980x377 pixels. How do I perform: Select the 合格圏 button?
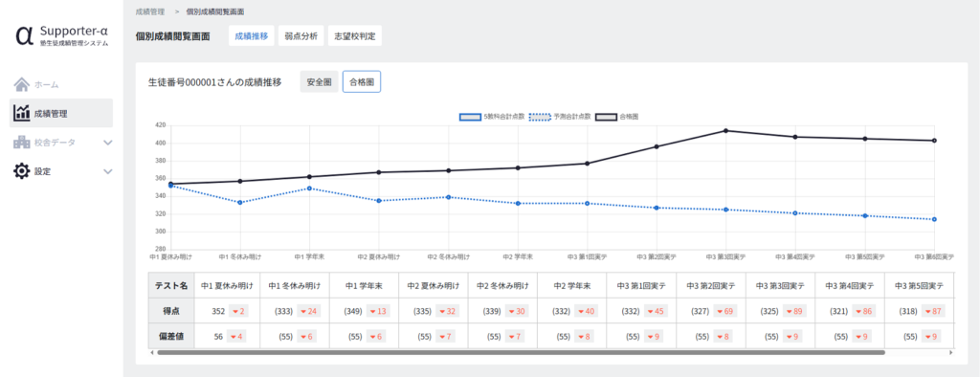362,82
